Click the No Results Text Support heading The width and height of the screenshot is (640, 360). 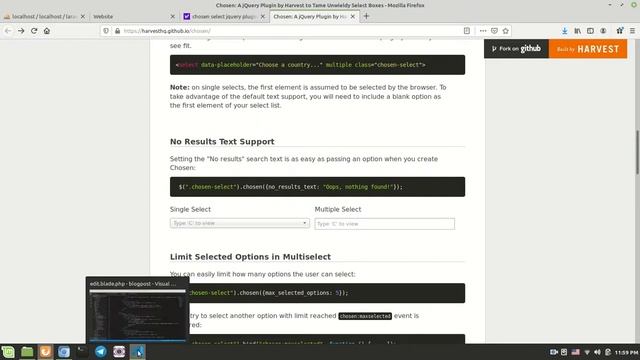[x=222, y=142]
